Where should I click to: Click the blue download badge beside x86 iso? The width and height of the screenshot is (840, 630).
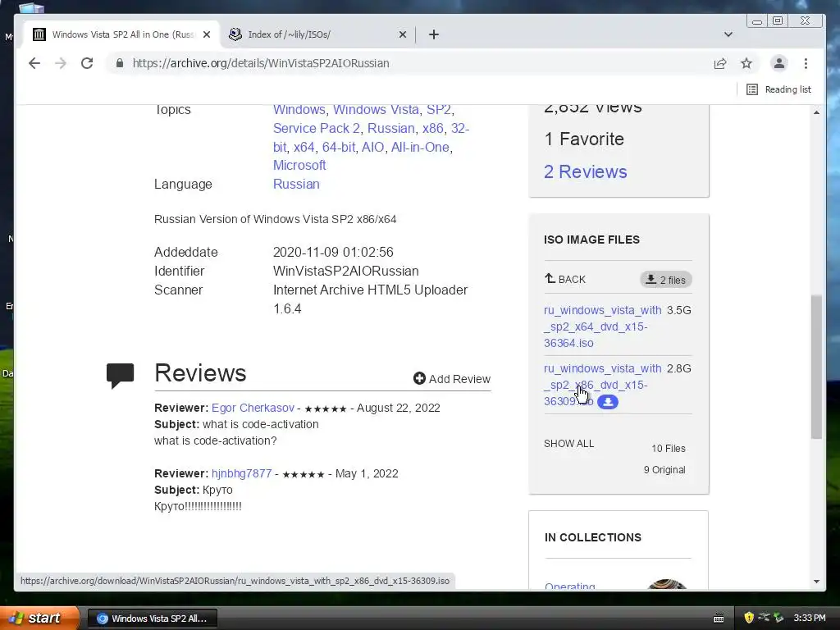[x=608, y=402]
